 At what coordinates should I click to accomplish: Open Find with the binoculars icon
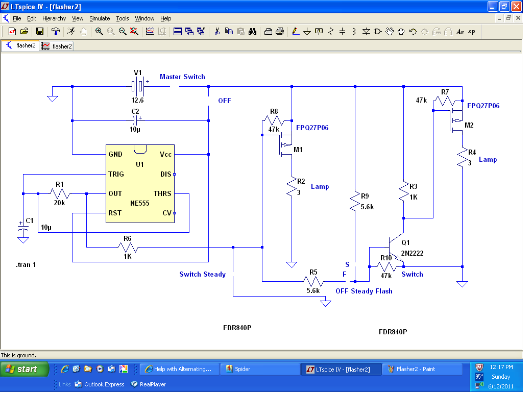pos(252,32)
